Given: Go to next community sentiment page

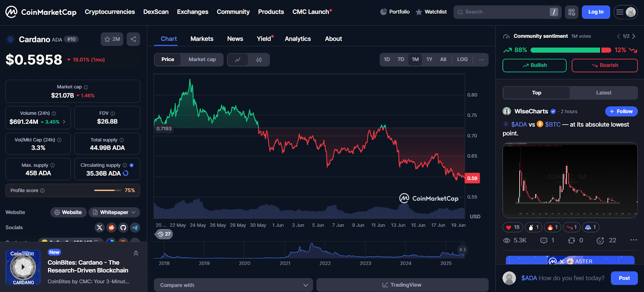Looking at the screenshot, I should [x=634, y=36].
